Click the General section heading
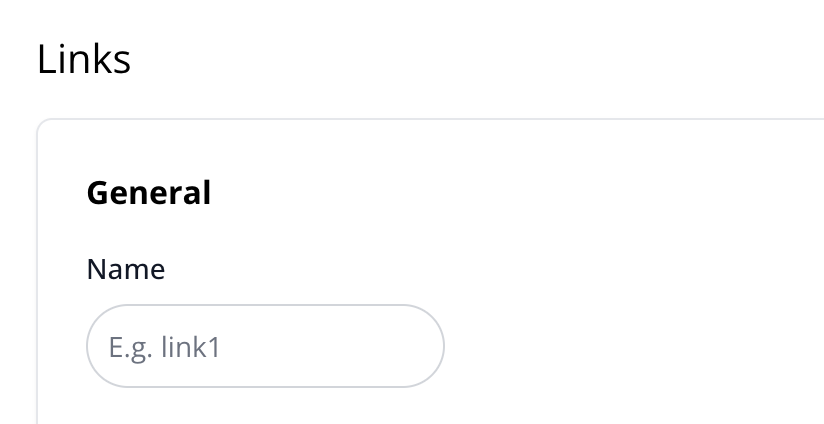The width and height of the screenshot is (824, 424). point(149,192)
